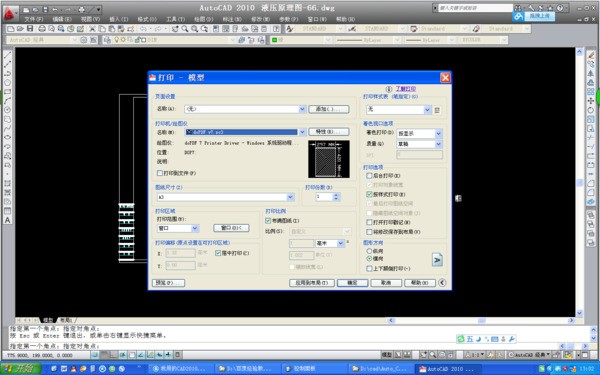Click 确定 OK button
Viewport: 600px width, 375px height.
click(x=352, y=283)
